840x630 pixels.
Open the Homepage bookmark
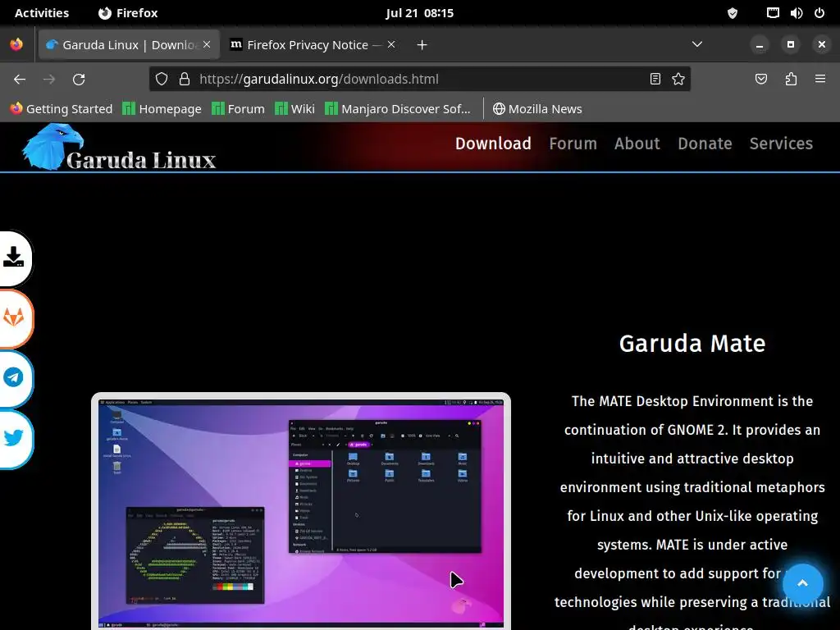point(162,109)
